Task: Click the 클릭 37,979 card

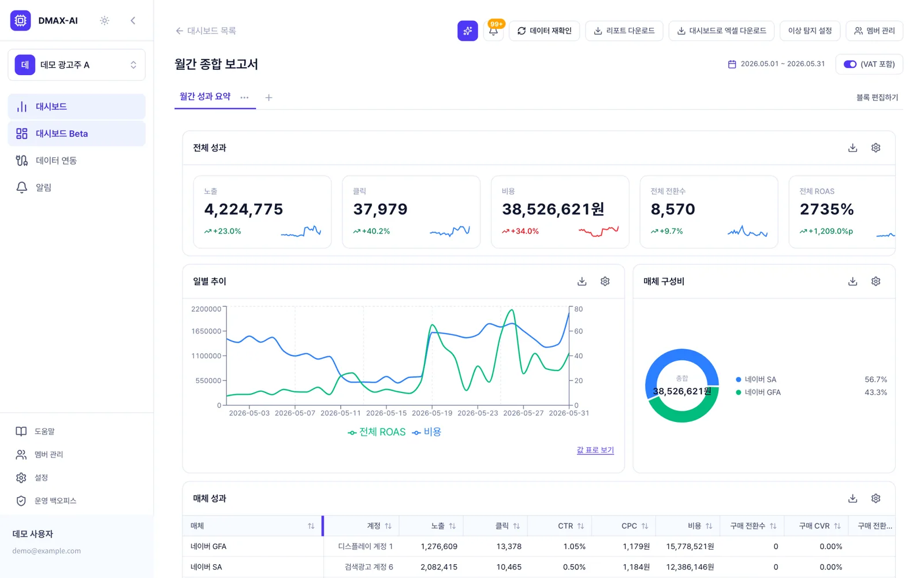Action: point(411,212)
